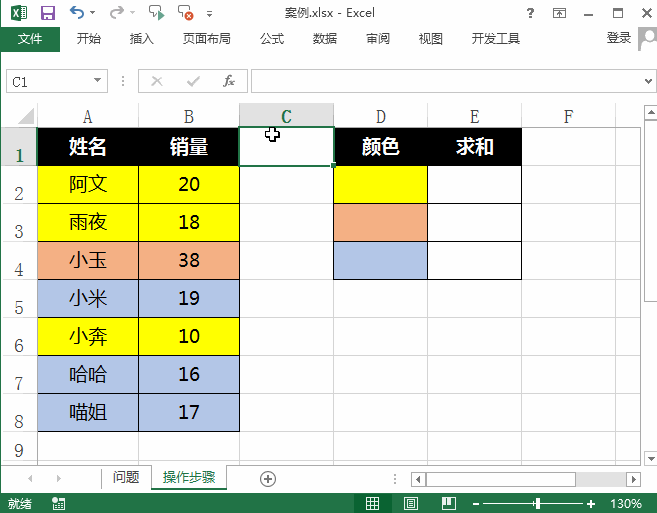Switch to the 页面布局 ribbon tab

pyautogui.click(x=207, y=39)
